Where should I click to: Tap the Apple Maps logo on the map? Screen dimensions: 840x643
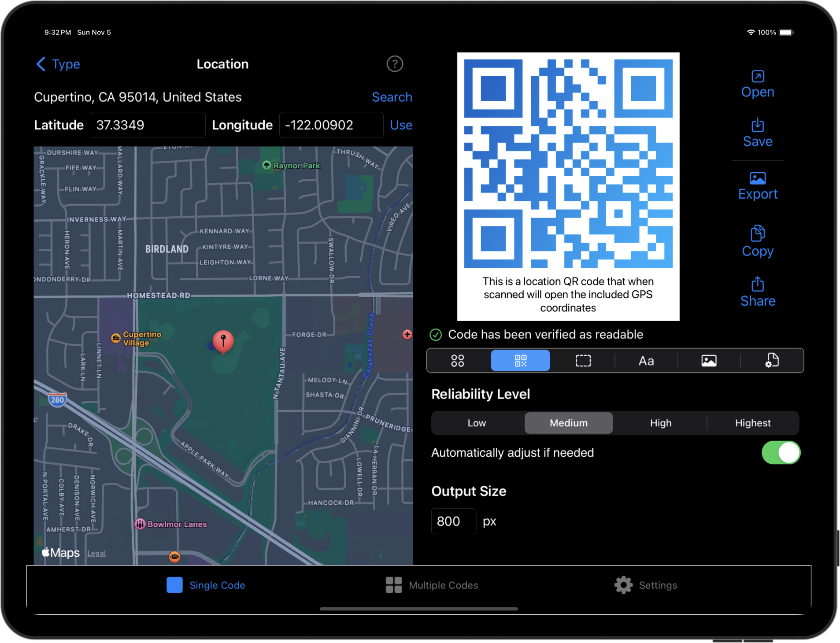61,552
